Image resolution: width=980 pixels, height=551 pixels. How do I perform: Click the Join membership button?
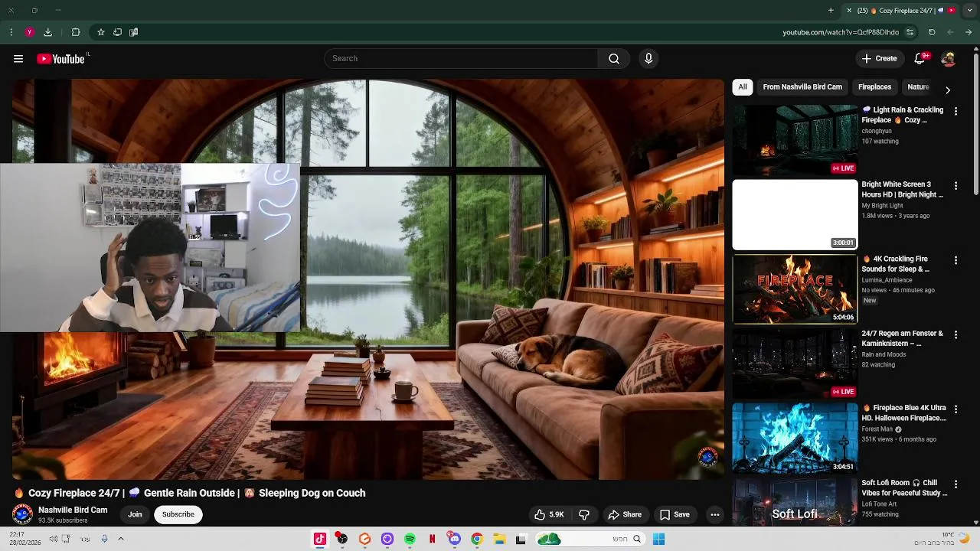(135, 514)
